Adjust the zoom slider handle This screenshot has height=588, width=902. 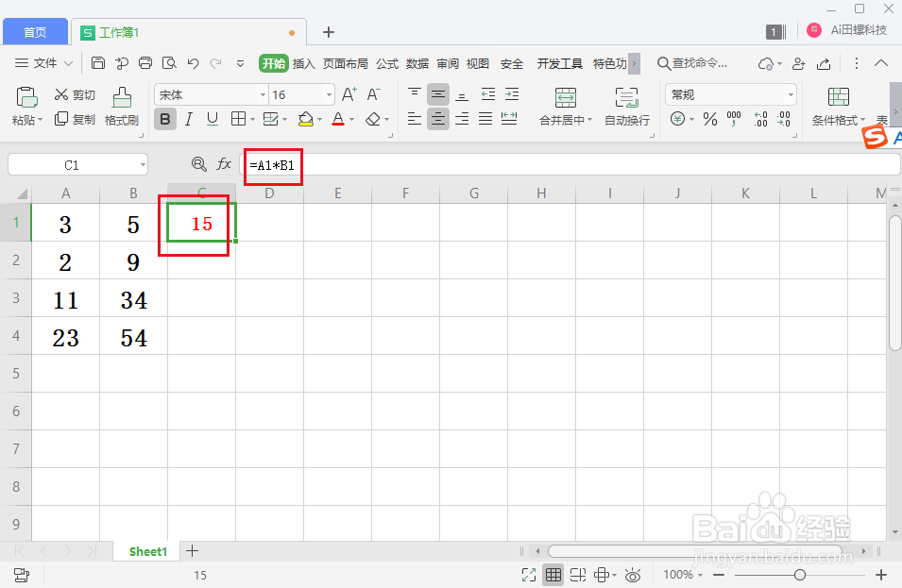[799, 574]
